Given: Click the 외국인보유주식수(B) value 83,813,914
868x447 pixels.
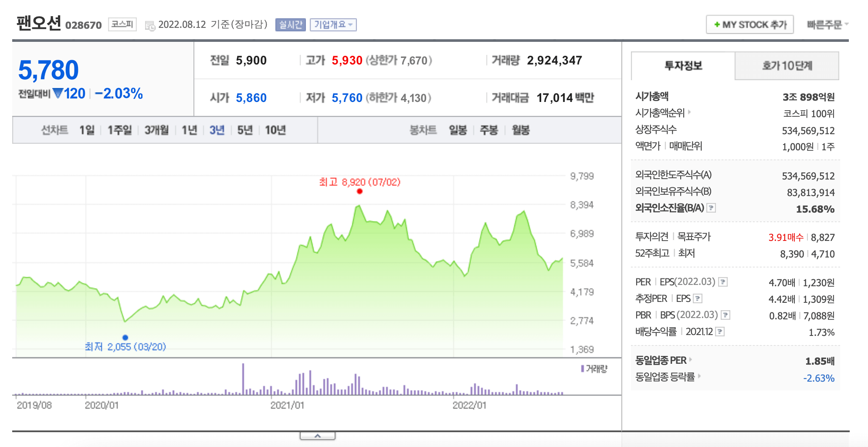Looking at the screenshot, I should point(810,193).
